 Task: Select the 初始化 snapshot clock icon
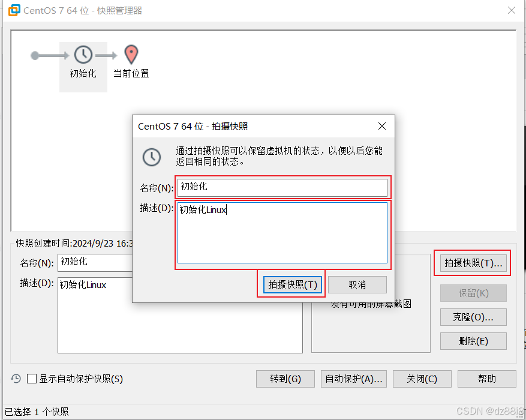coord(83,55)
